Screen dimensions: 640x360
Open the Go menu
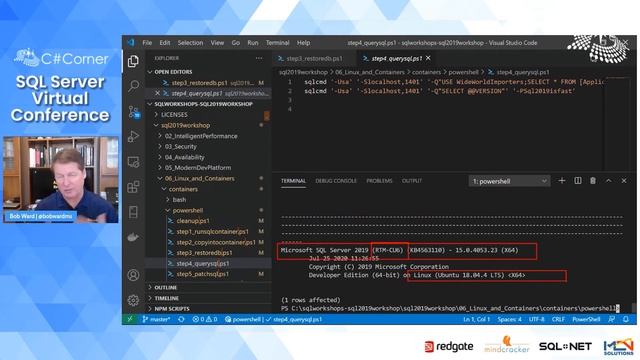236,43
